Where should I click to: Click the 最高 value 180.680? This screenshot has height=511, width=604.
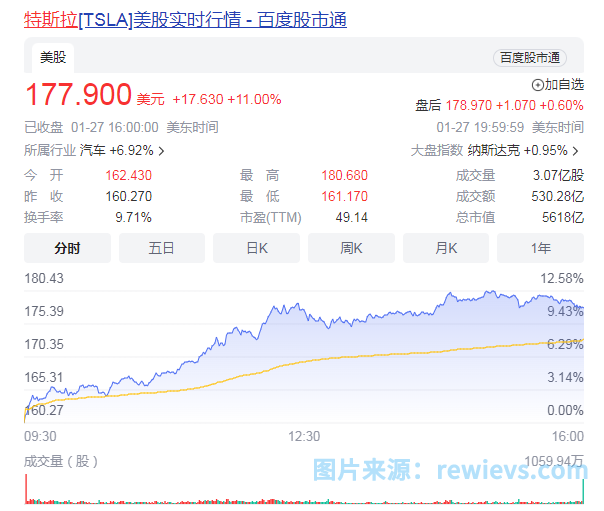345,175
